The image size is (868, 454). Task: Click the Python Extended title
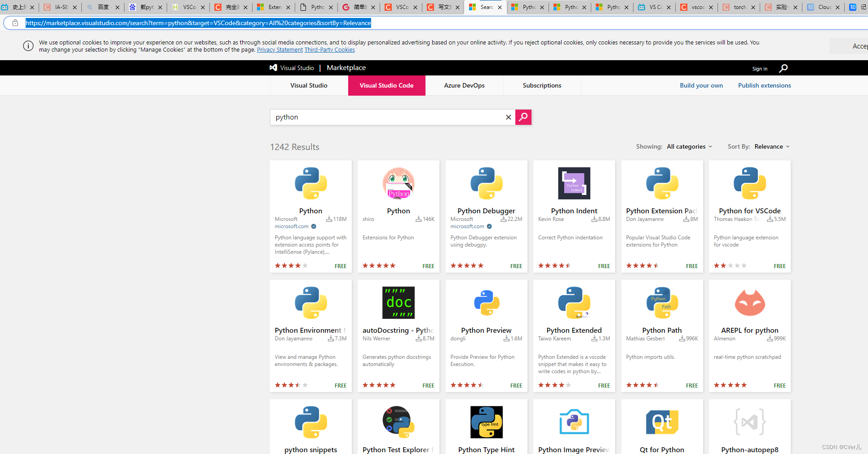[574, 331]
